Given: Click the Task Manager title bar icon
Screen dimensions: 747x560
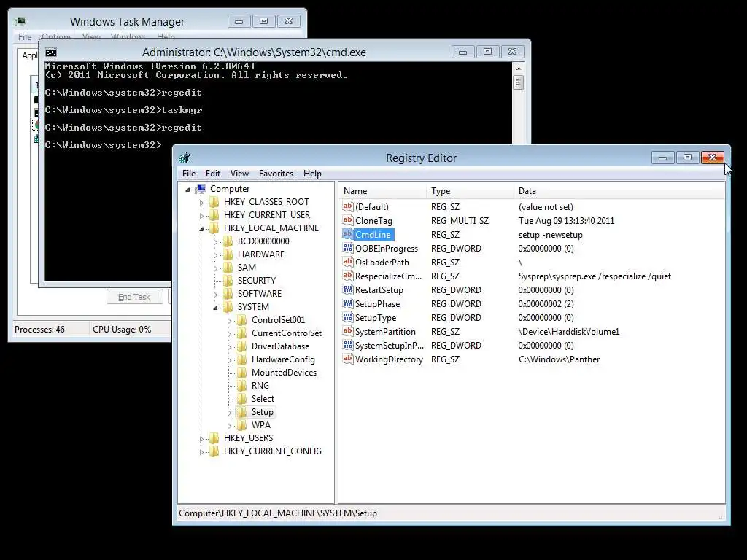Looking at the screenshot, I should [20, 21].
